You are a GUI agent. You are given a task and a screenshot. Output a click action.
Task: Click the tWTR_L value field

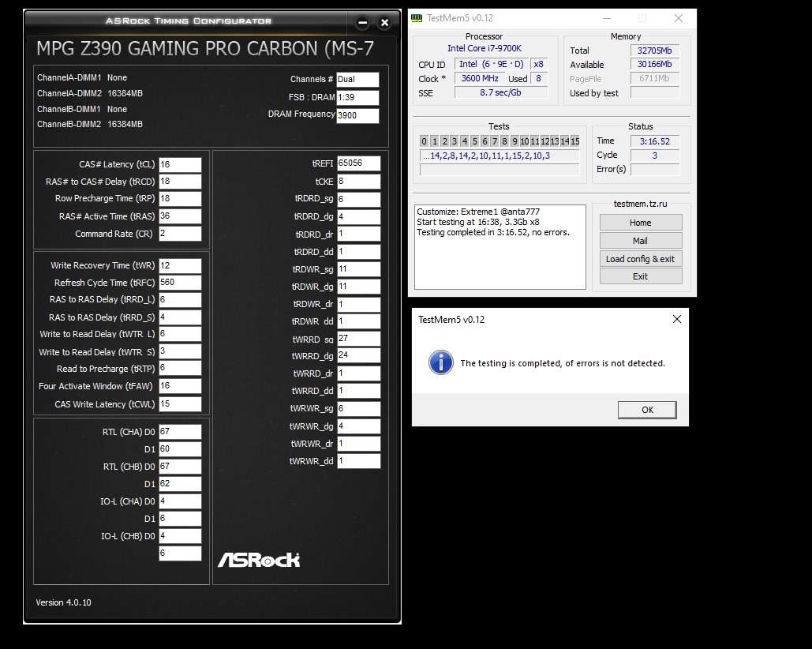tap(180, 334)
